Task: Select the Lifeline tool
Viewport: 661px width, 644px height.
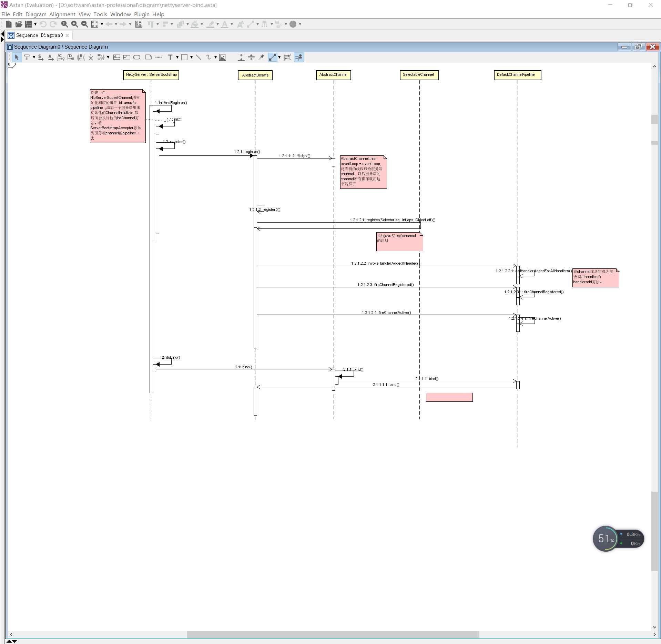Action: click(27, 57)
